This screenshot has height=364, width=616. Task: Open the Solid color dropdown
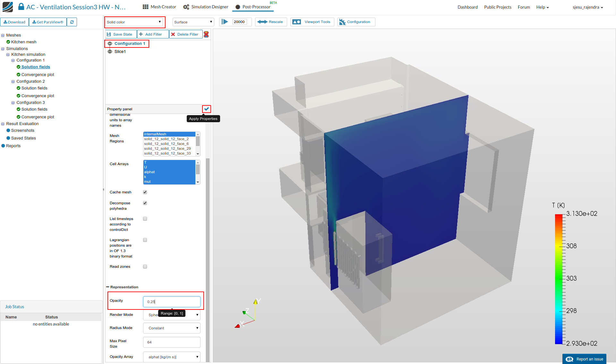pos(134,22)
